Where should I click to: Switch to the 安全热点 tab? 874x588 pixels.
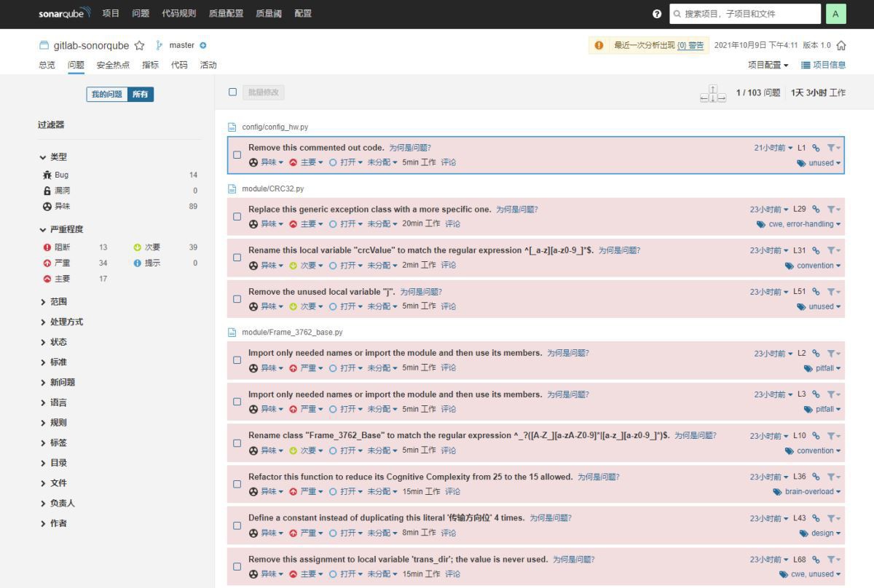113,65
